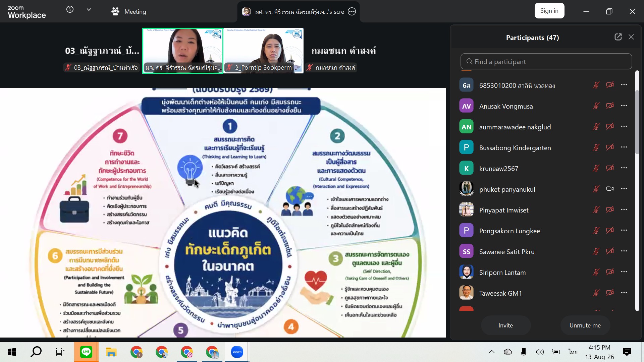Screen dimensions: 644x362
Task: Click video-off icon for Taweesak GM1
Action: pos(610,293)
